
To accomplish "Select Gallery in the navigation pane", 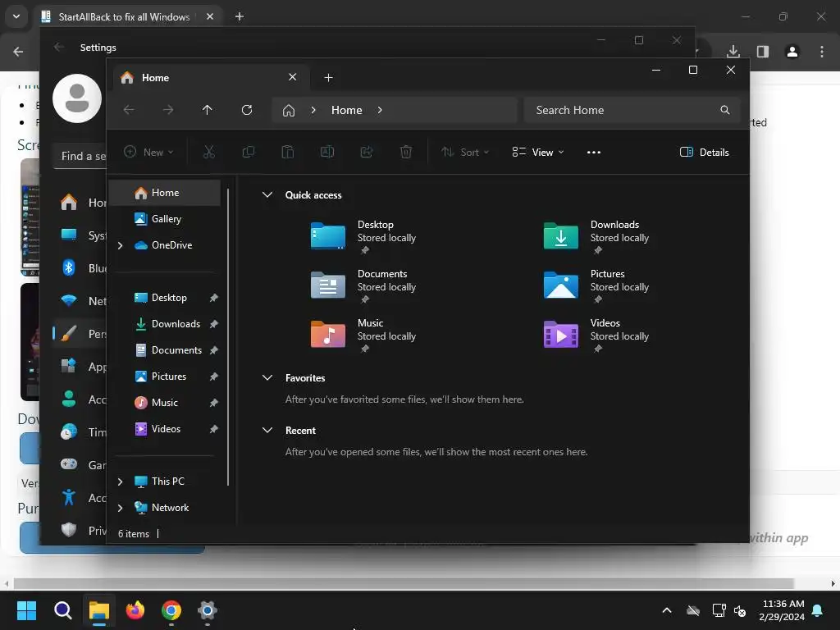I will tap(165, 218).
